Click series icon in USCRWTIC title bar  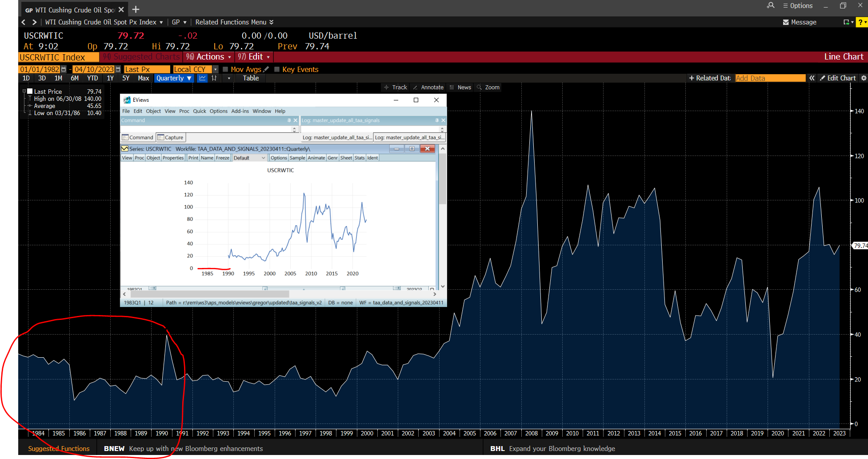coord(125,149)
